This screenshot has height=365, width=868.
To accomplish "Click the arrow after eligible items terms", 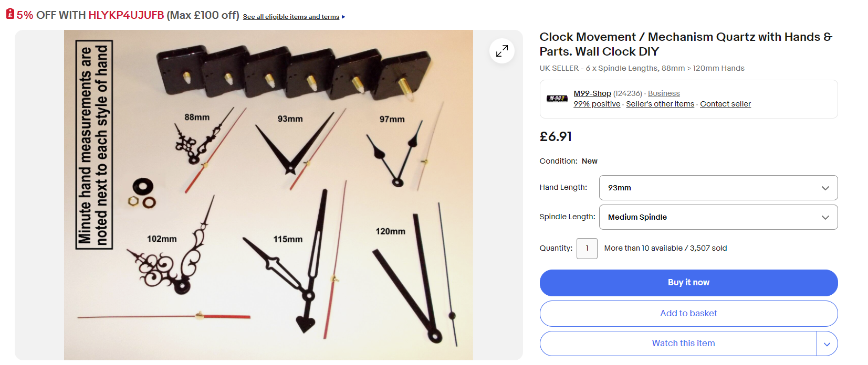I will (x=343, y=17).
